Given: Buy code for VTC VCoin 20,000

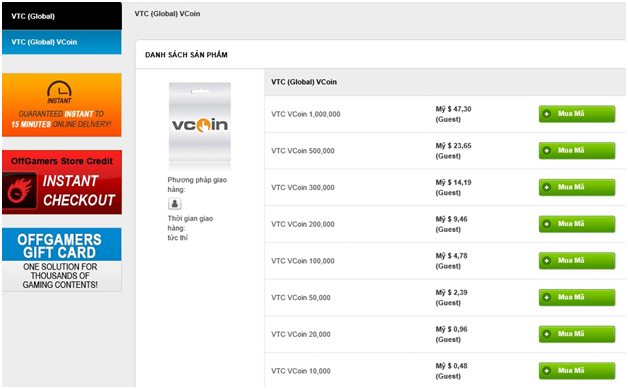Looking at the screenshot, I should 577,334.
